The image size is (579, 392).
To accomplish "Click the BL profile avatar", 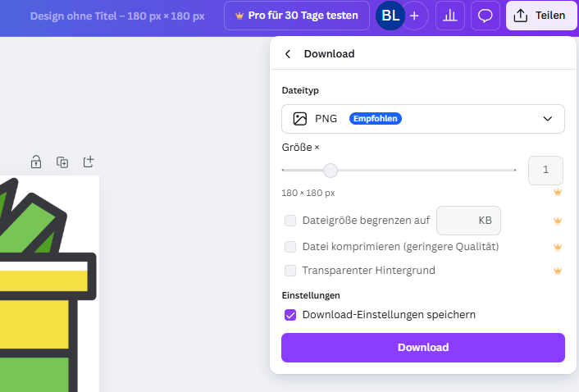I will (x=391, y=16).
